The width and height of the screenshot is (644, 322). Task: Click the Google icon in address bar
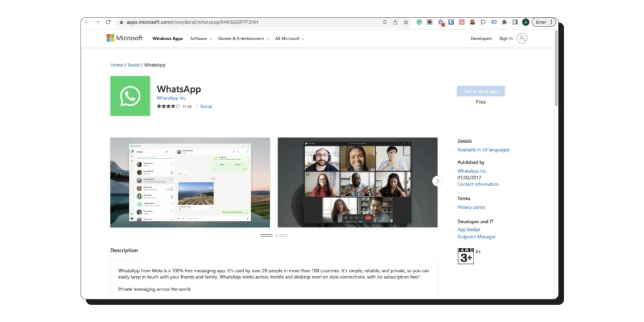point(384,22)
